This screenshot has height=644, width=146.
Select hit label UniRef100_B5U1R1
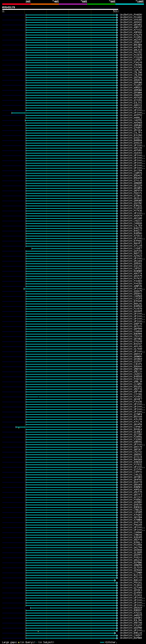[131, 387]
